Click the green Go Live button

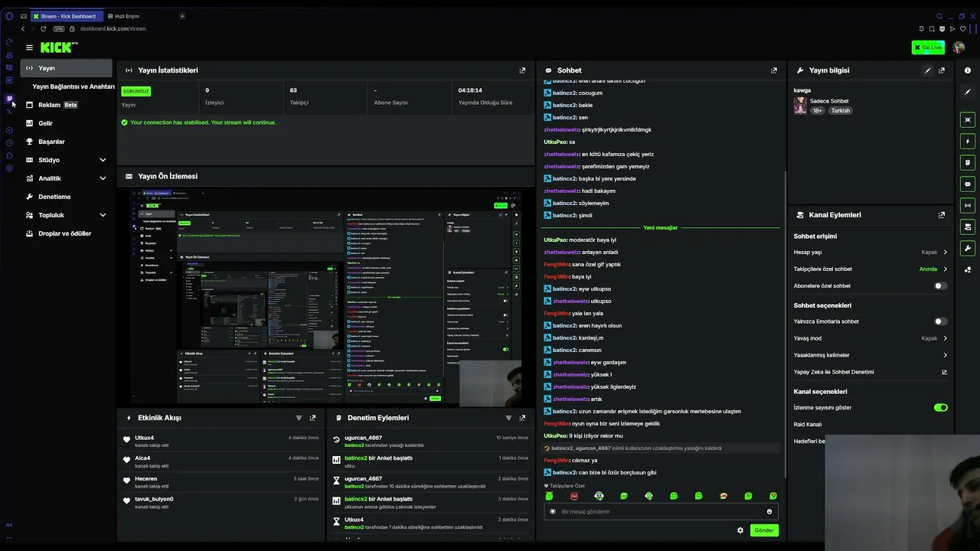pyautogui.click(x=928, y=47)
